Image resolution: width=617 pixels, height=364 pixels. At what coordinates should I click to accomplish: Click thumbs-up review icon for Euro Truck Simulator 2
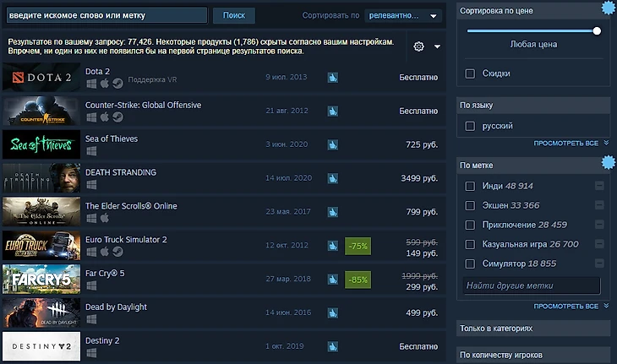333,246
